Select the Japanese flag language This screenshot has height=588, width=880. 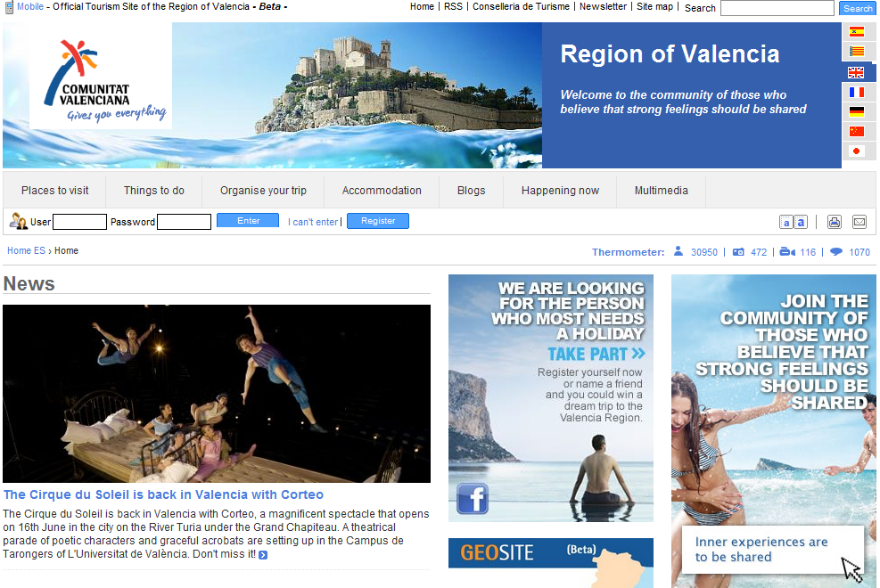(857, 151)
